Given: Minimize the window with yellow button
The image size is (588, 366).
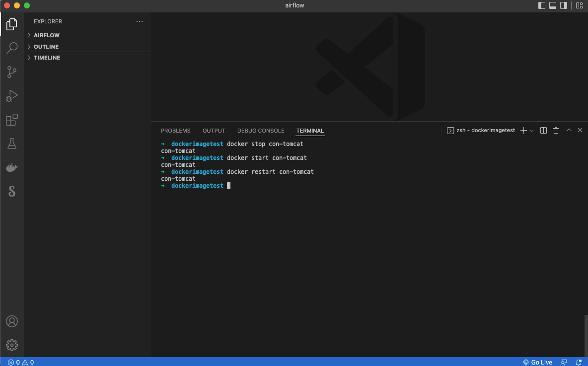Looking at the screenshot, I should [16, 5].
